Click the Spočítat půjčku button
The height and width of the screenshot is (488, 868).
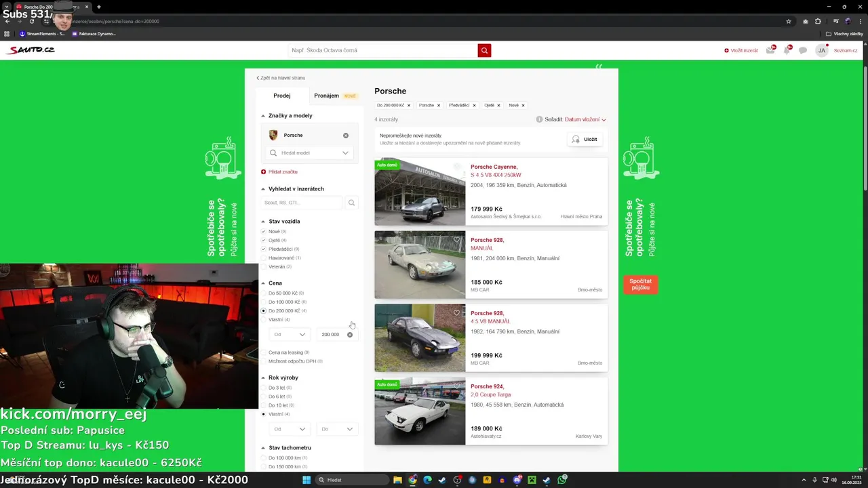coord(641,285)
